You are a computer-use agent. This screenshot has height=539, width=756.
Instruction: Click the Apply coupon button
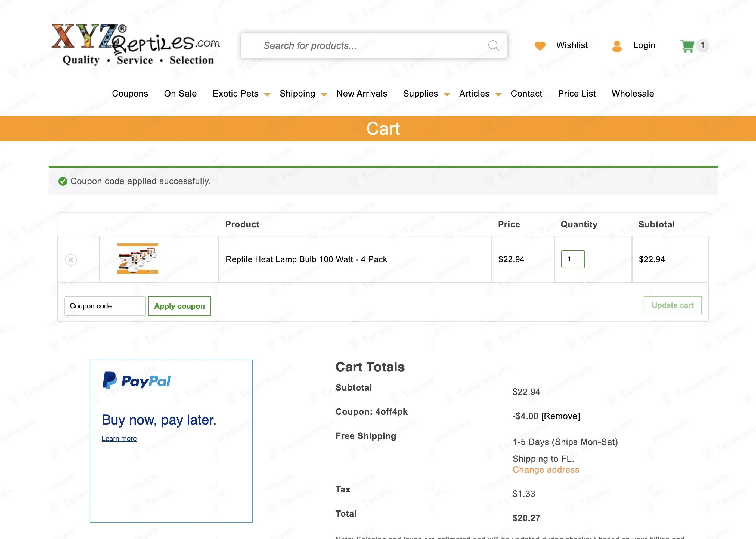click(x=179, y=306)
